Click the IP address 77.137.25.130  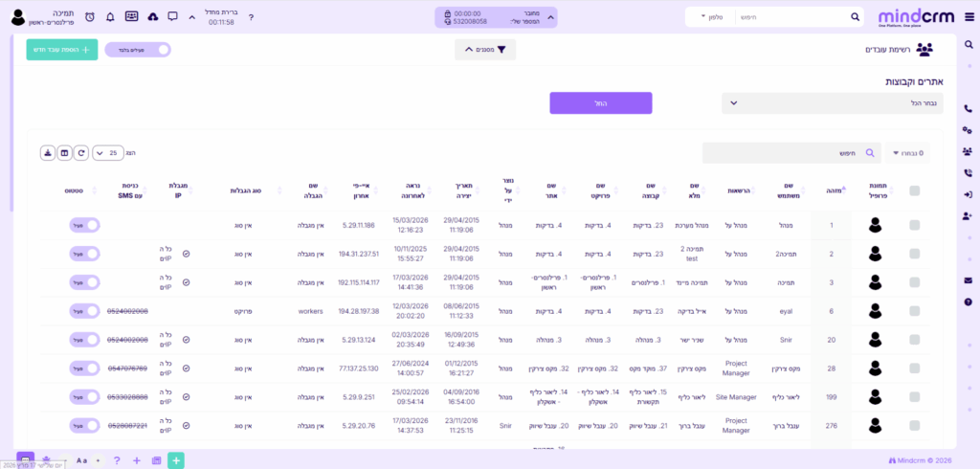pos(358,368)
